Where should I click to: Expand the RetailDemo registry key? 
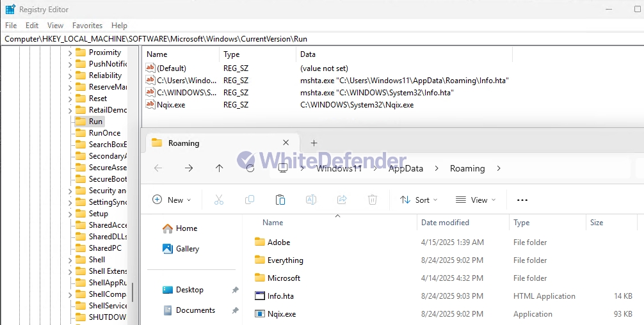70,111
